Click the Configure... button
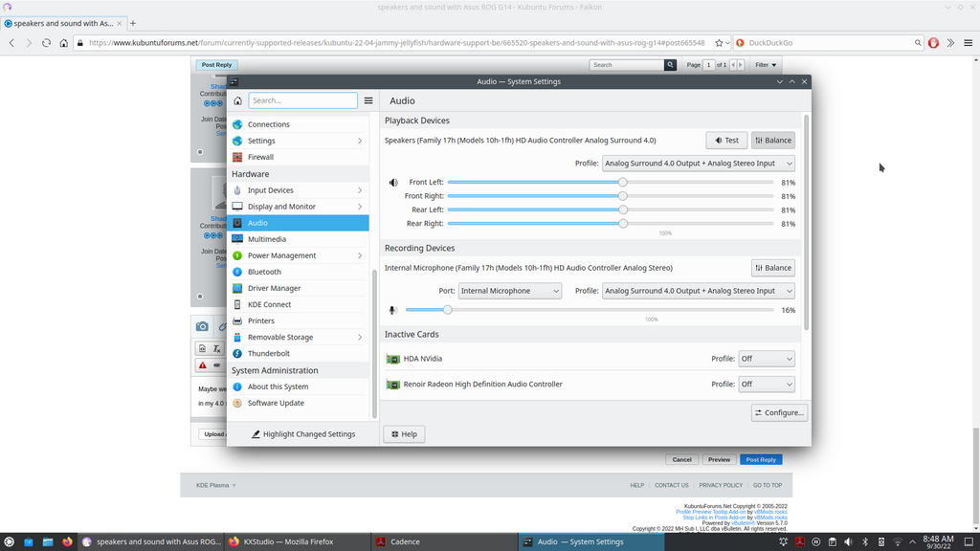The image size is (980, 551). click(779, 413)
